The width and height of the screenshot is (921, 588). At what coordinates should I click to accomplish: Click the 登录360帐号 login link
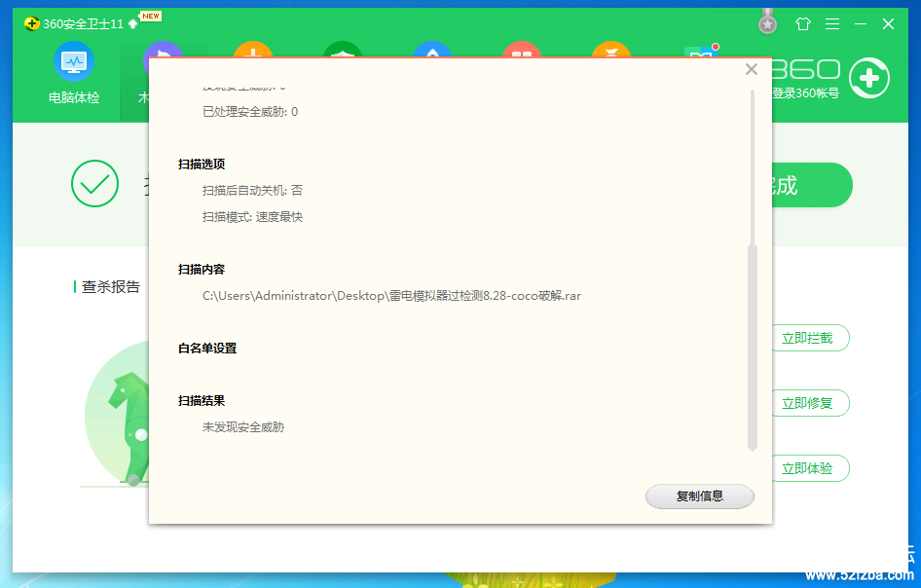tap(805, 92)
